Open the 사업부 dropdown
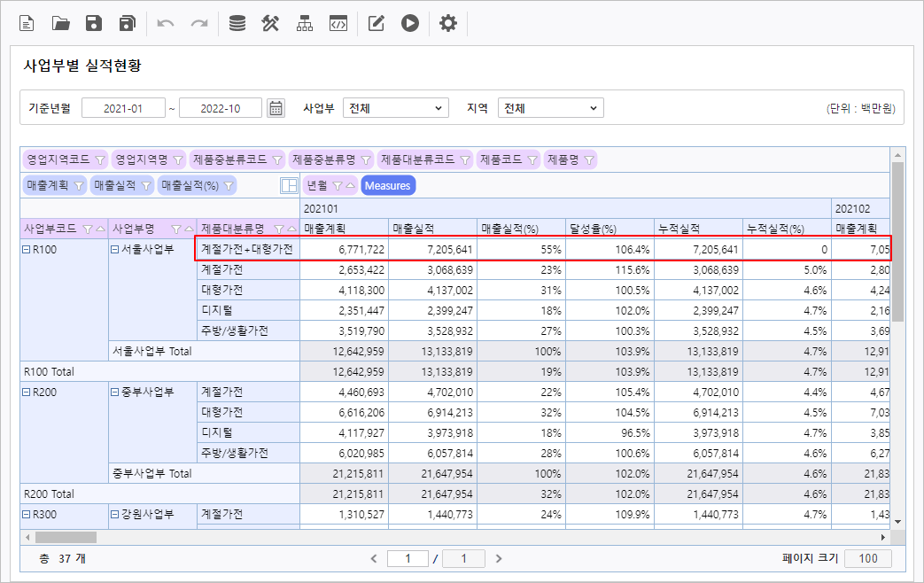The image size is (924, 583). point(396,108)
